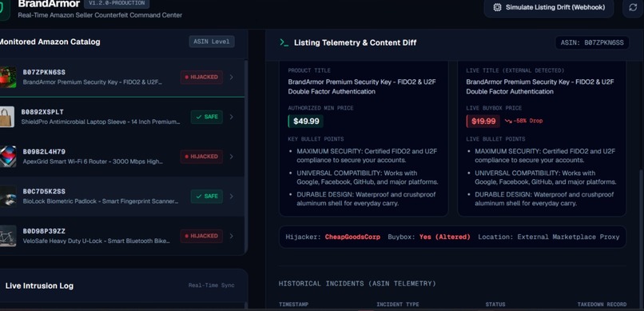The height and width of the screenshot is (311, 644).
Task: Click SAFE badge on B0C7D5K2SS row
Action: pos(207,196)
